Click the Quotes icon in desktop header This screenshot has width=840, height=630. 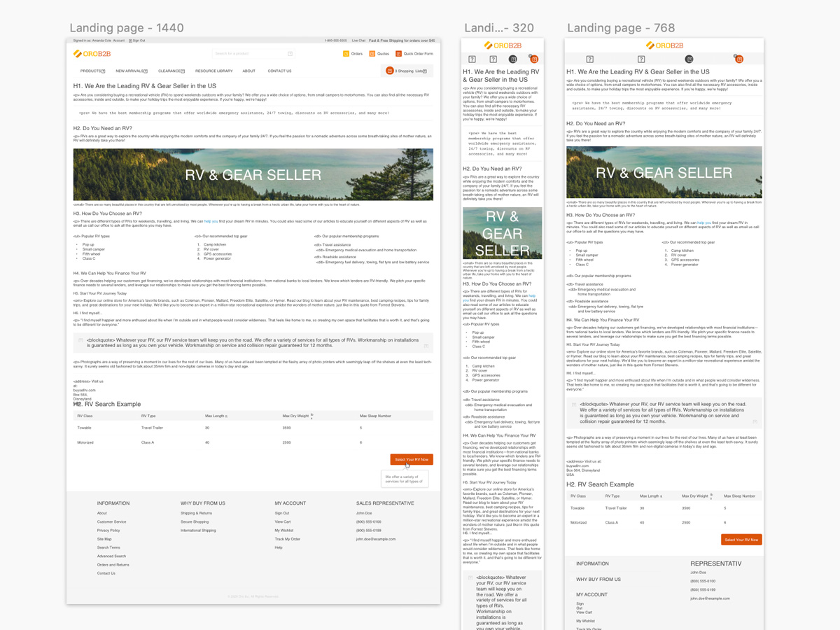tap(372, 54)
